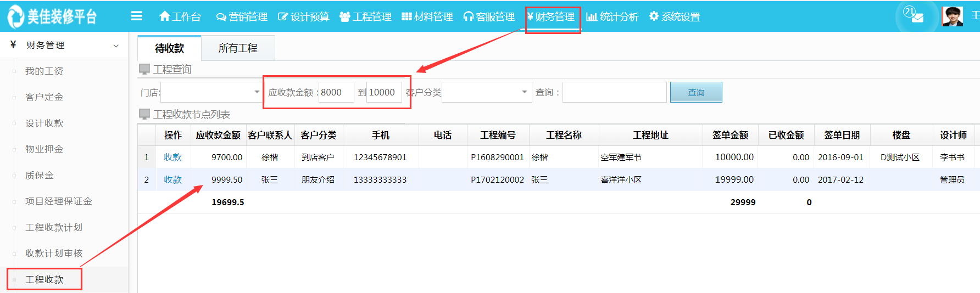980x293 pixels.
Task: Click the 手机 column header
Action: coord(381,135)
